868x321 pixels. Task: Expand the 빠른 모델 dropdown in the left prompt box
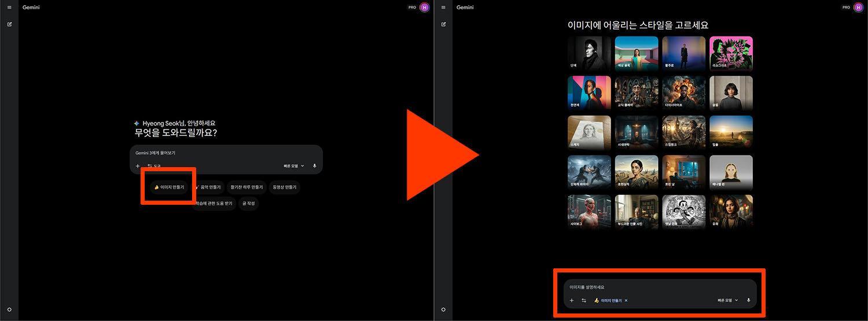point(294,166)
